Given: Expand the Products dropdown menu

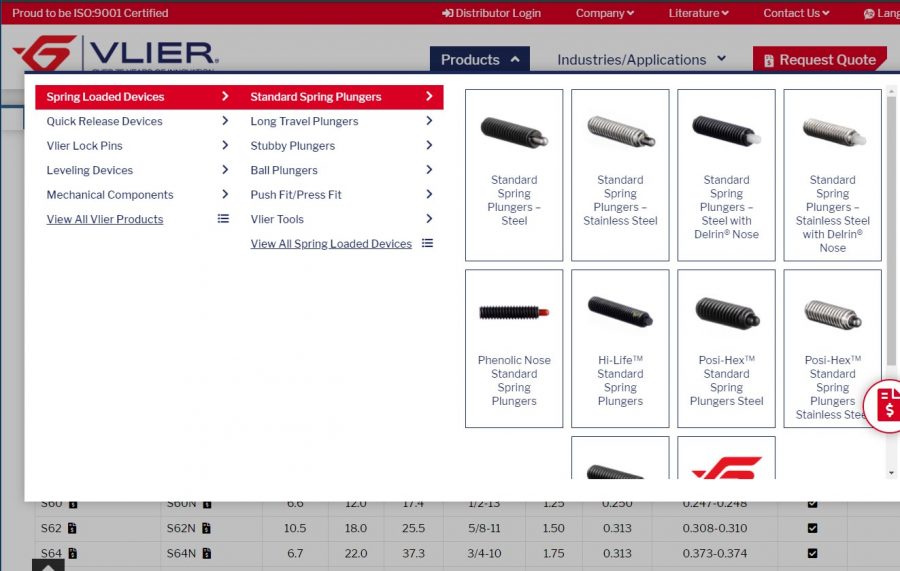Looking at the screenshot, I should pyautogui.click(x=480, y=60).
